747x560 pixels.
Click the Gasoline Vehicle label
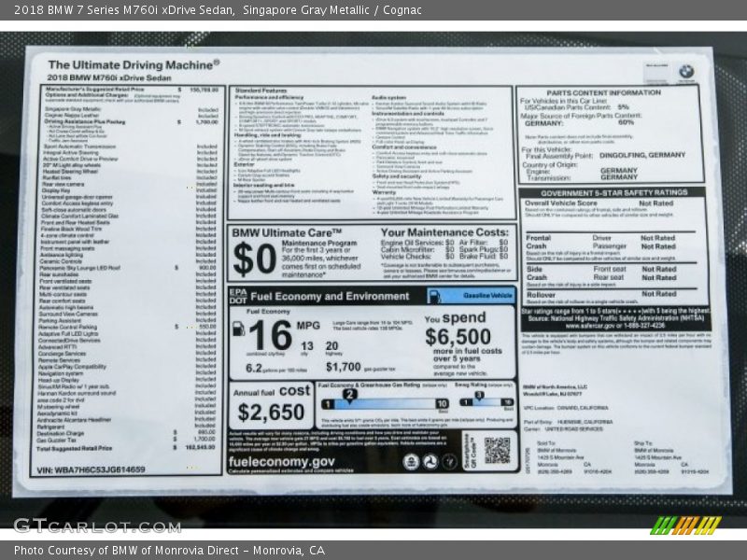[487, 295]
